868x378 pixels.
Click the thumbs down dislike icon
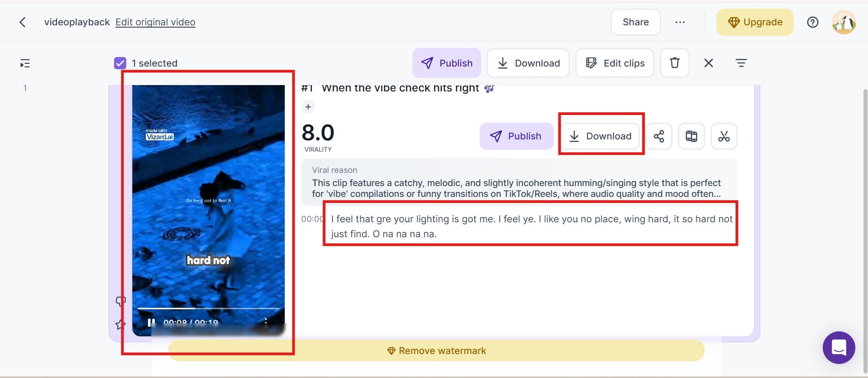(x=120, y=301)
